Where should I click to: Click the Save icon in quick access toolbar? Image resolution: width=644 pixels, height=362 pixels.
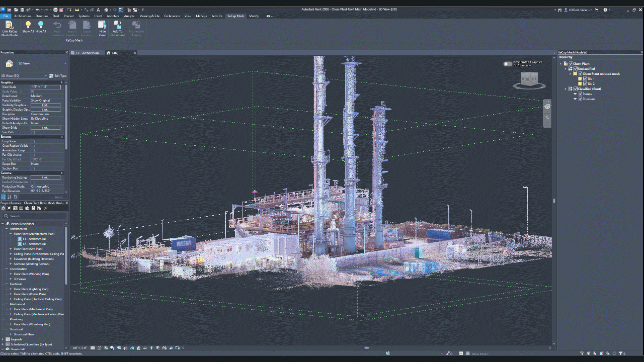[x=23, y=10]
